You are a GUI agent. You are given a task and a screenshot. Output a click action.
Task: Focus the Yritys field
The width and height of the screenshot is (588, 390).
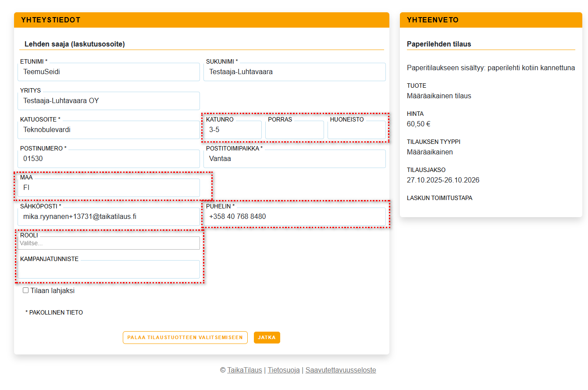point(109,101)
